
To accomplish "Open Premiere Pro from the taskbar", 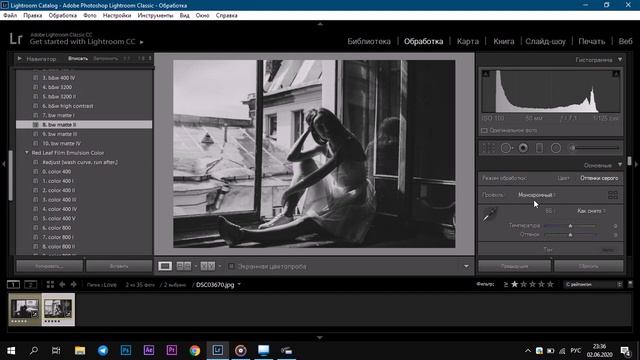I will (x=171, y=350).
